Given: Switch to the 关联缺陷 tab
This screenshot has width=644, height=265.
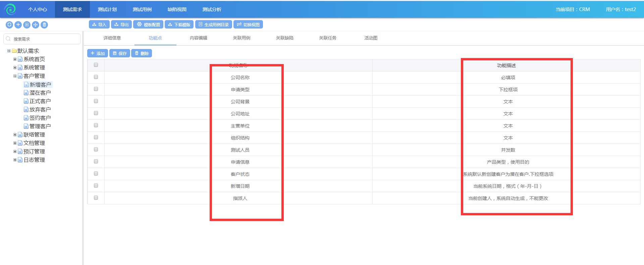Looking at the screenshot, I should pos(284,38).
